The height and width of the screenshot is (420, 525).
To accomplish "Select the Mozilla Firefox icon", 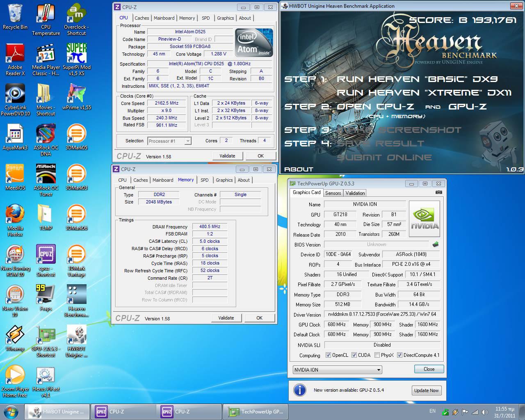I will (x=15, y=220).
